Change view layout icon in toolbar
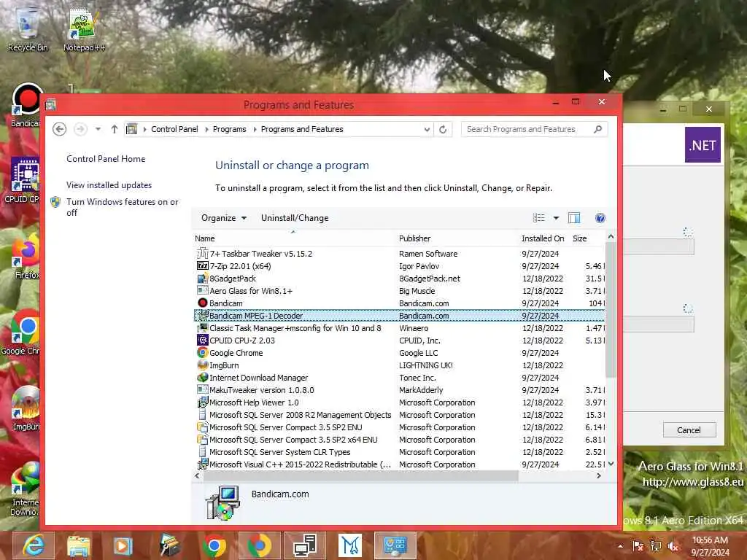This screenshot has height=560, width=747. click(x=539, y=217)
